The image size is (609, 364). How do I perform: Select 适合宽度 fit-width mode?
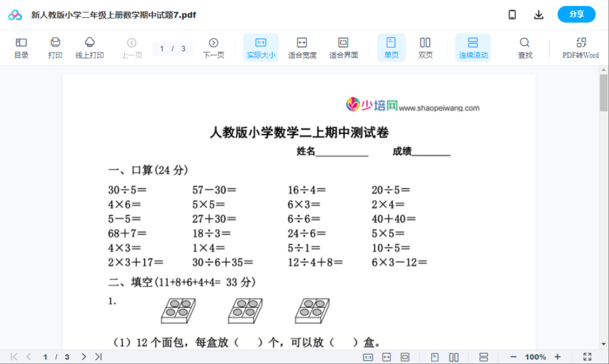(x=302, y=47)
